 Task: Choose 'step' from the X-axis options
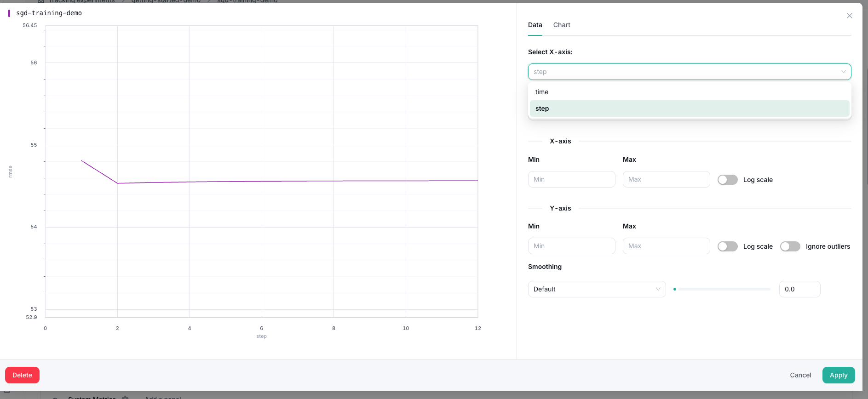click(689, 108)
